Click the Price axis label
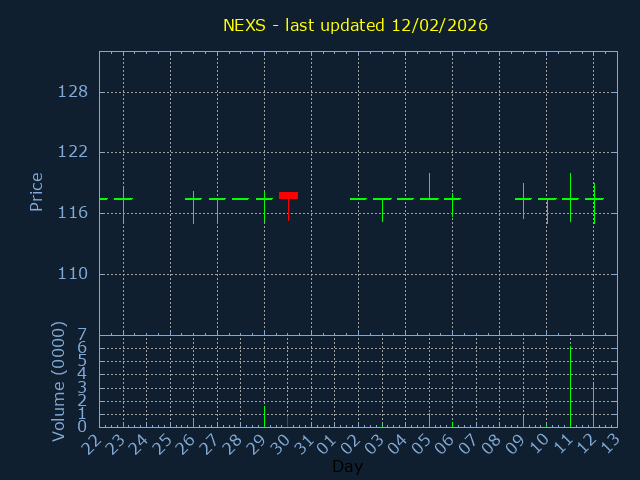 [x=37, y=192]
